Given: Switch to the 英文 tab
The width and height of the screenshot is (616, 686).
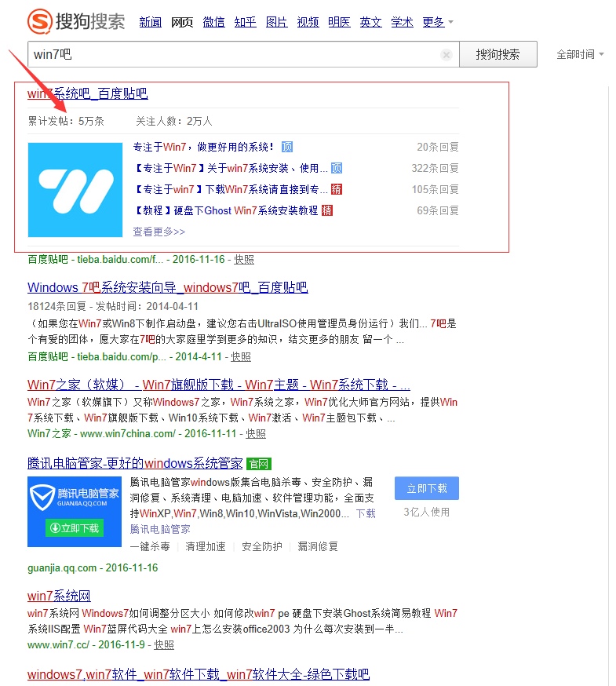Looking at the screenshot, I should click(370, 22).
